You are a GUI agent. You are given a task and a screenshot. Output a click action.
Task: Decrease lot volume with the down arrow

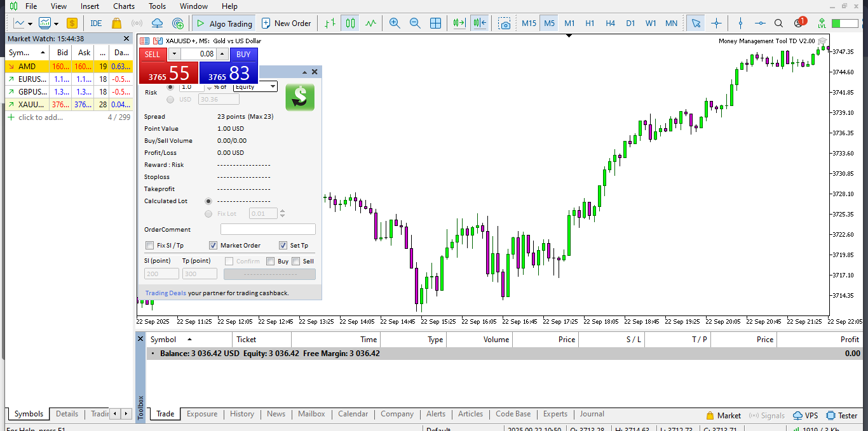(x=174, y=54)
